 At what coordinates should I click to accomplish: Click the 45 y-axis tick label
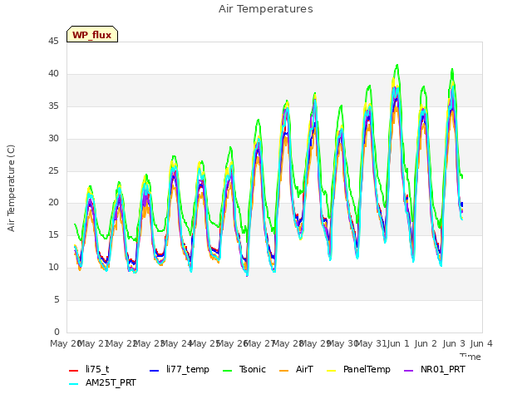53,42
